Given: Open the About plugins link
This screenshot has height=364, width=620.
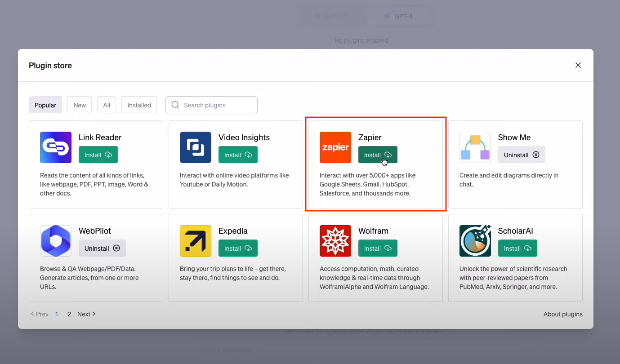Looking at the screenshot, I should click(563, 314).
